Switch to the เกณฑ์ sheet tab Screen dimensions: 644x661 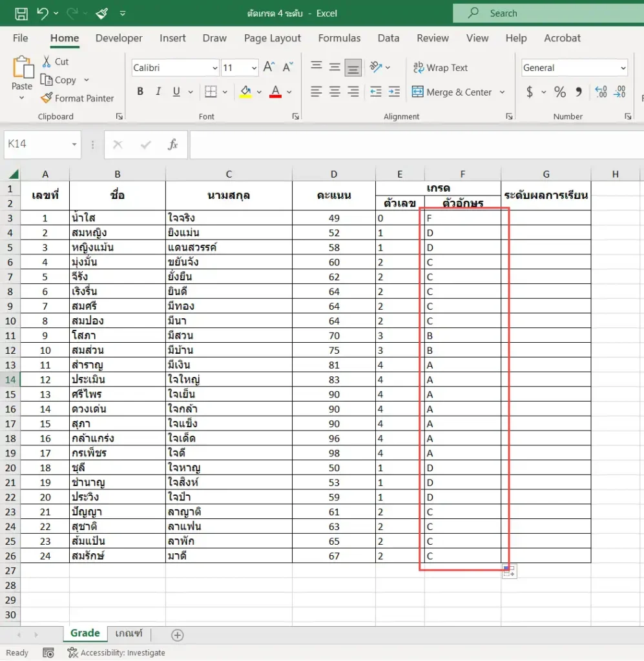129,633
